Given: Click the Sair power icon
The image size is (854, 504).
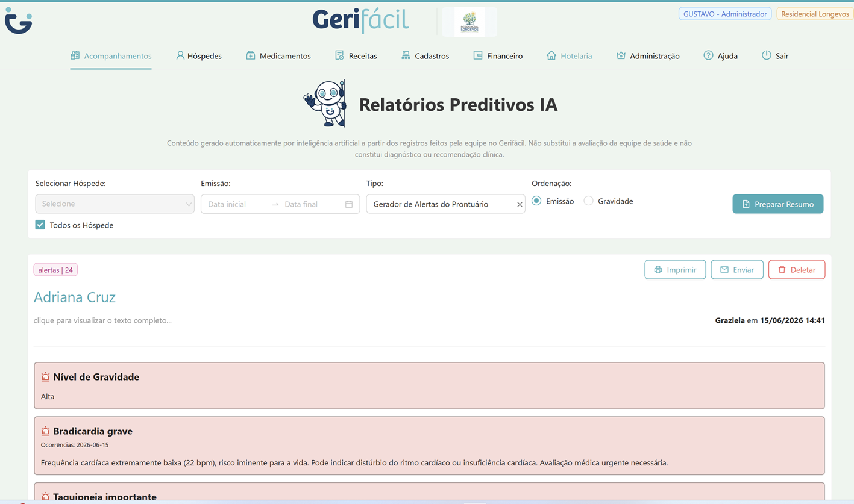Looking at the screenshot, I should click(x=767, y=55).
